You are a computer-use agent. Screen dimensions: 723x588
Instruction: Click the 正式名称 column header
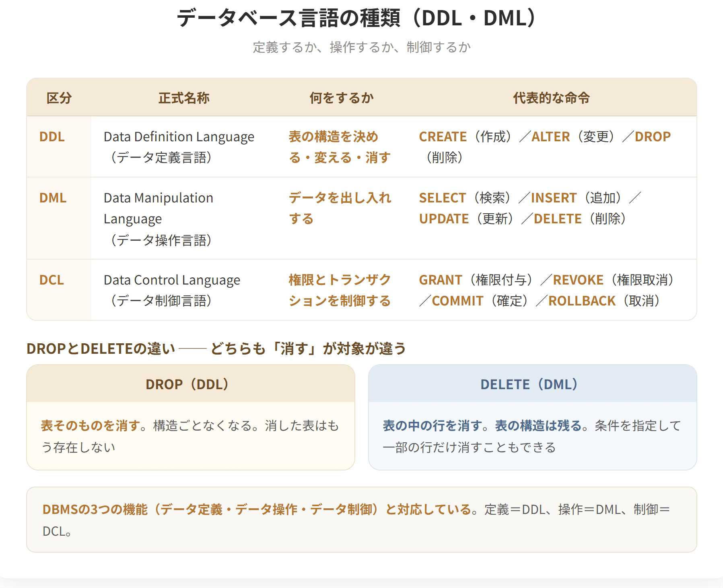pyautogui.click(x=184, y=98)
